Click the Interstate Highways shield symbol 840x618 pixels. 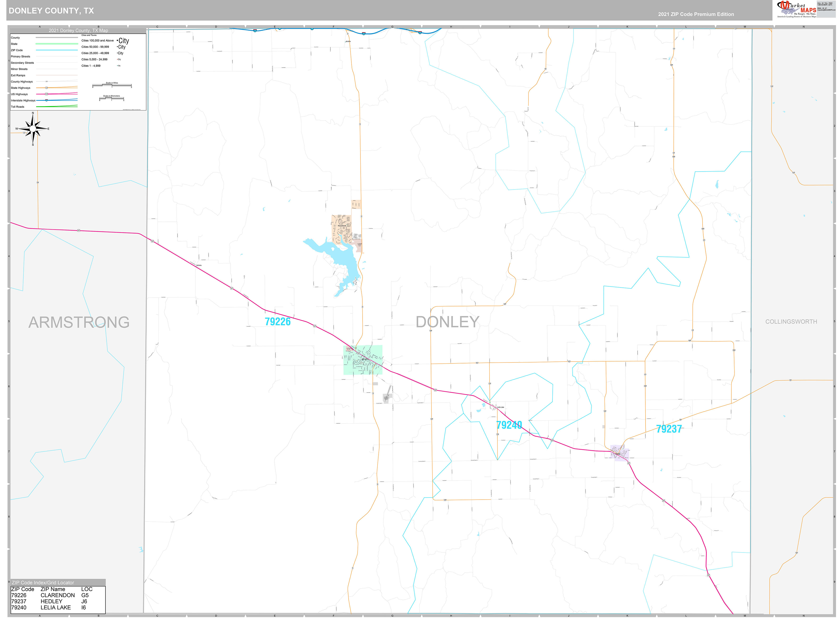click(46, 100)
